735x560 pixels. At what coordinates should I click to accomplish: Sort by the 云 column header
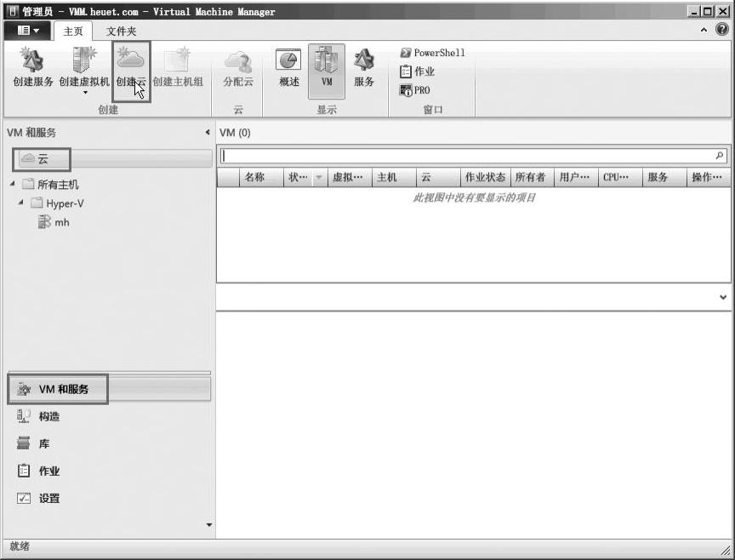click(438, 177)
